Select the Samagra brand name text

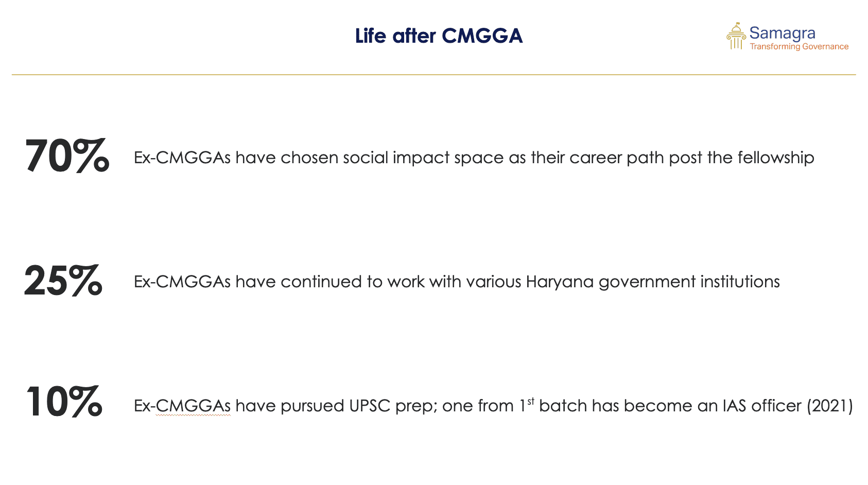[782, 33]
